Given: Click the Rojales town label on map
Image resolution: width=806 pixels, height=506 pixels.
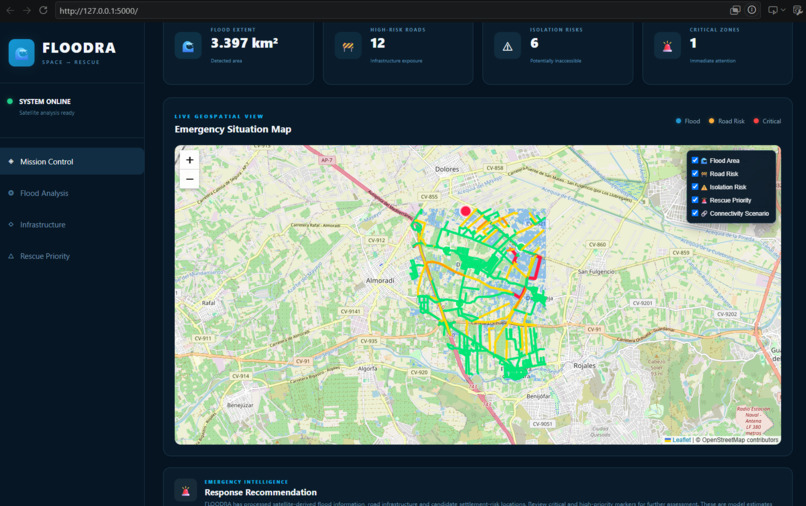Looking at the screenshot, I should [584, 365].
